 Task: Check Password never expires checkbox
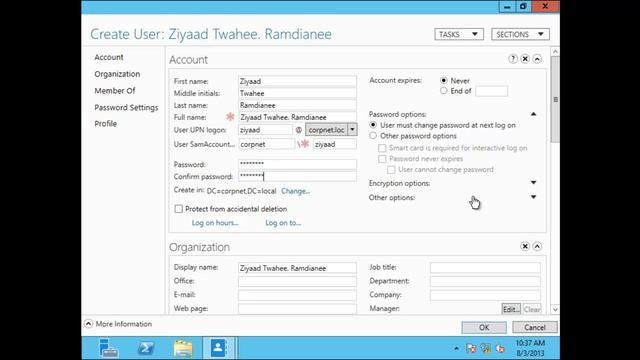click(382, 159)
